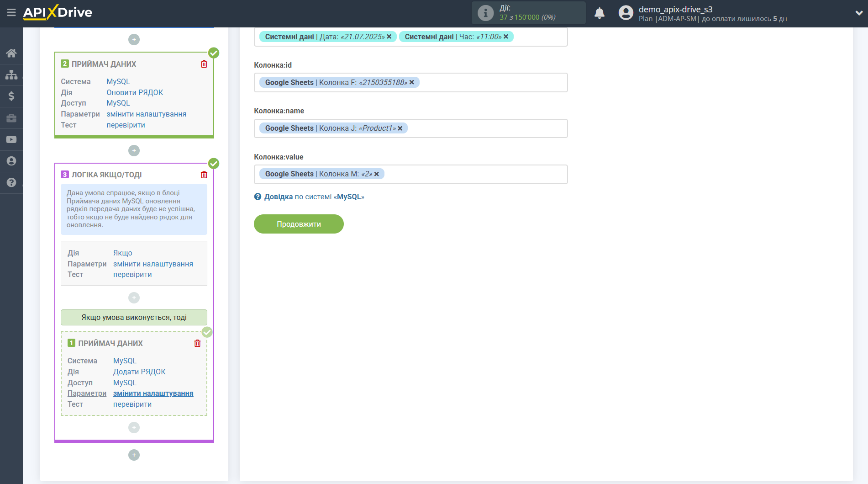Open the notifications bell
Viewport: 868px width, 484px height.
pyautogui.click(x=600, y=13)
